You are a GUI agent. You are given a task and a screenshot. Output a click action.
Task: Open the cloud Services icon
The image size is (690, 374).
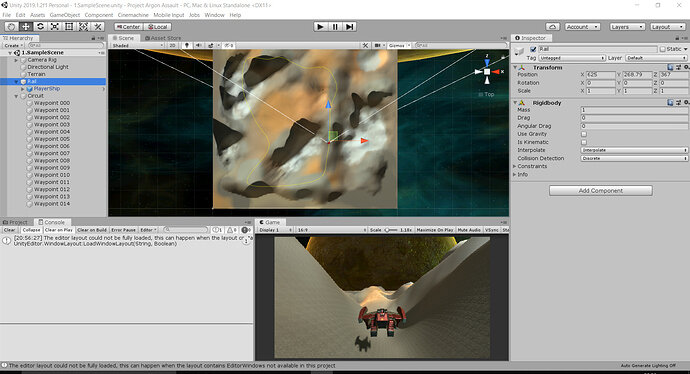pos(553,27)
